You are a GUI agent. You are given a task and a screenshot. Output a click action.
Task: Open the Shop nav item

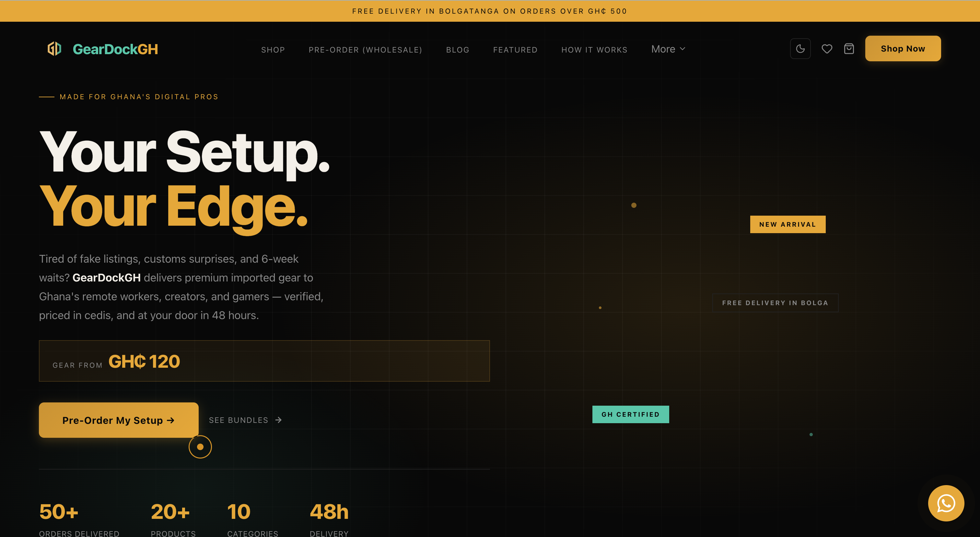point(273,50)
